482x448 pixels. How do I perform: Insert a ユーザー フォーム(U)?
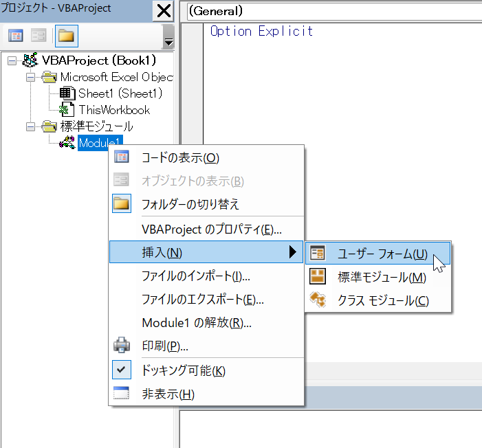(x=377, y=254)
